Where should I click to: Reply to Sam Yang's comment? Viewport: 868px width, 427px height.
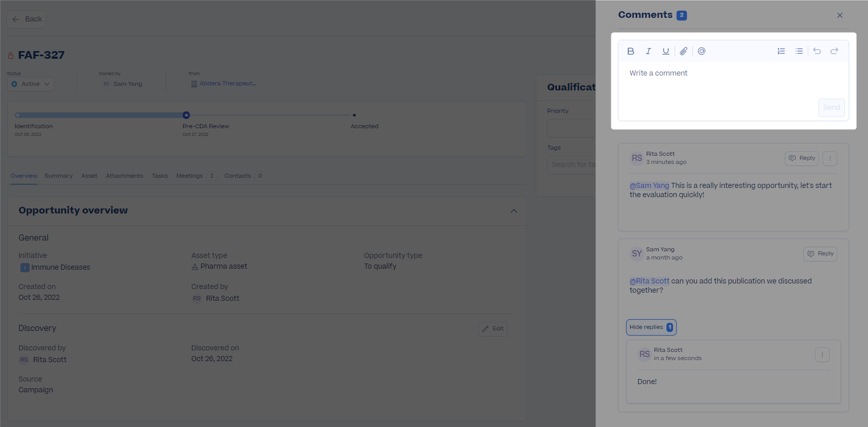[x=820, y=254]
